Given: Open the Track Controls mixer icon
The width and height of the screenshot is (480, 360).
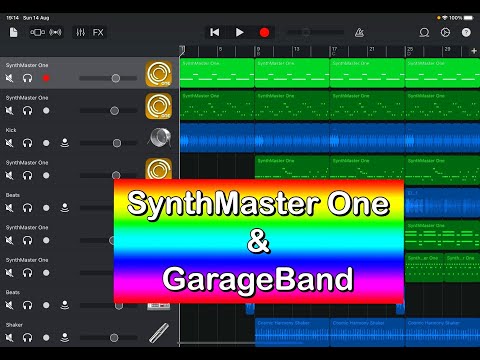Looking at the screenshot, I should point(81,33).
